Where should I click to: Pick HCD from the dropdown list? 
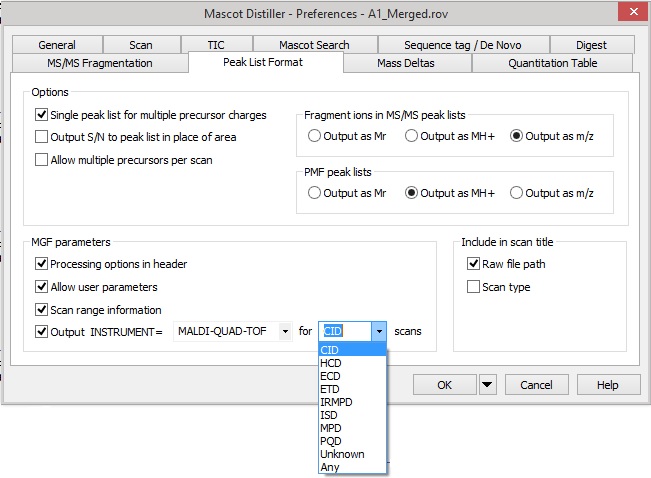click(x=352, y=363)
